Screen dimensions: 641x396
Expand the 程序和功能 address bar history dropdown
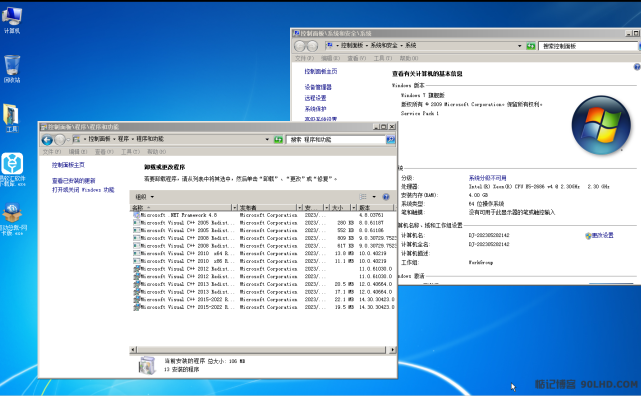(x=267, y=140)
